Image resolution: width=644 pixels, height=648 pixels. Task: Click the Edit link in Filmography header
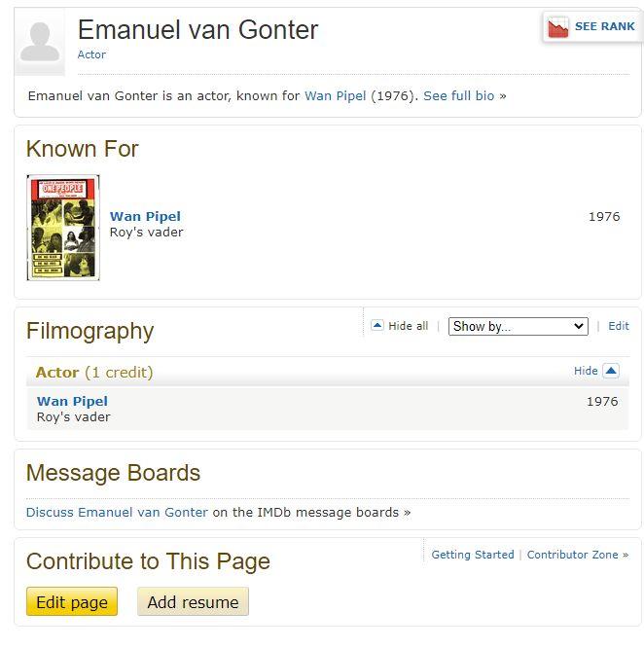tap(619, 326)
